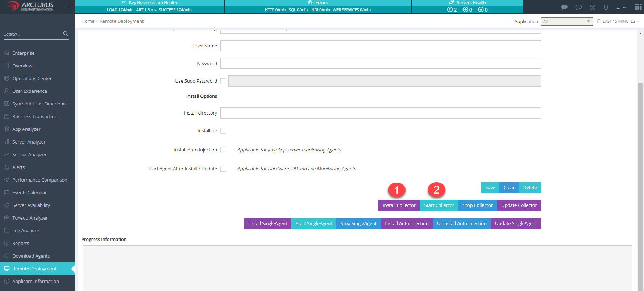Click the Download Agents cloud icon
Viewport: 644px width, 291px height.
point(7,256)
